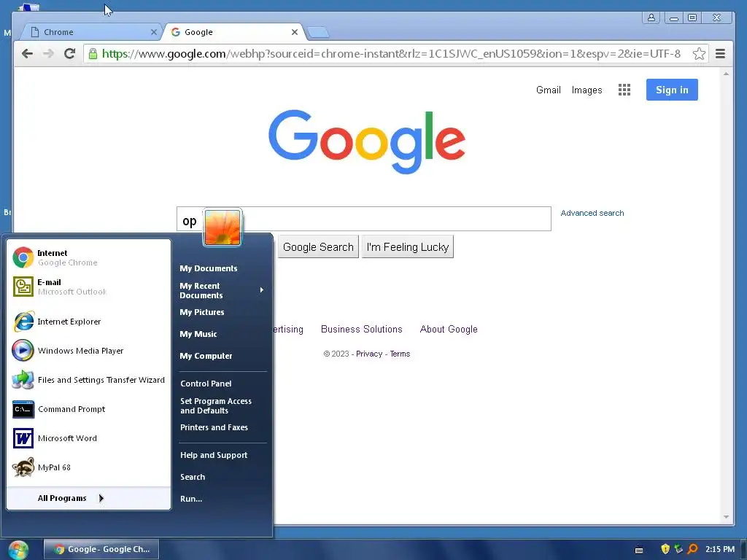
Task: Click the 2:15 PM taskbar clock
Action: [720, 549]
